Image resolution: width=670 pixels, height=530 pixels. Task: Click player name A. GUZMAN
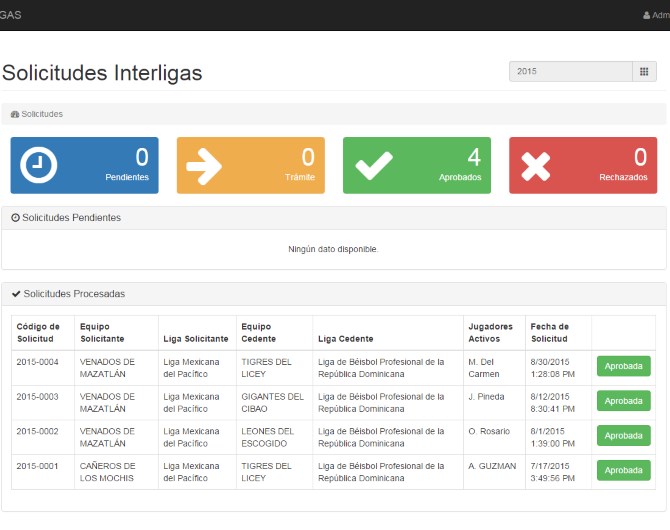(492, 466)
